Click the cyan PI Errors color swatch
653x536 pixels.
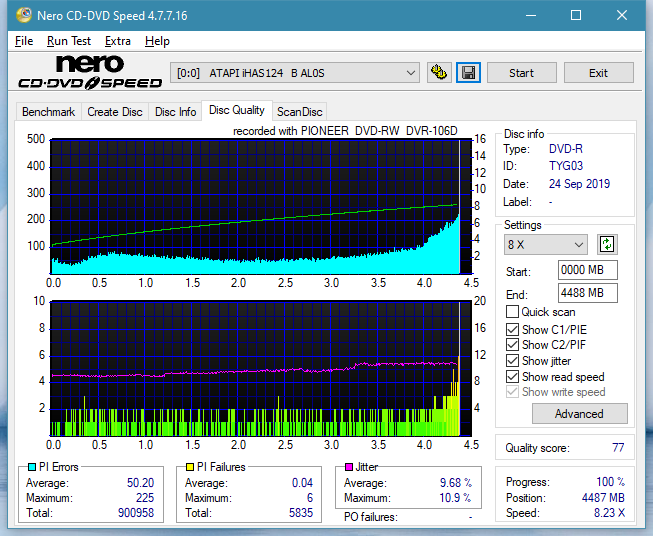point(31,467)
